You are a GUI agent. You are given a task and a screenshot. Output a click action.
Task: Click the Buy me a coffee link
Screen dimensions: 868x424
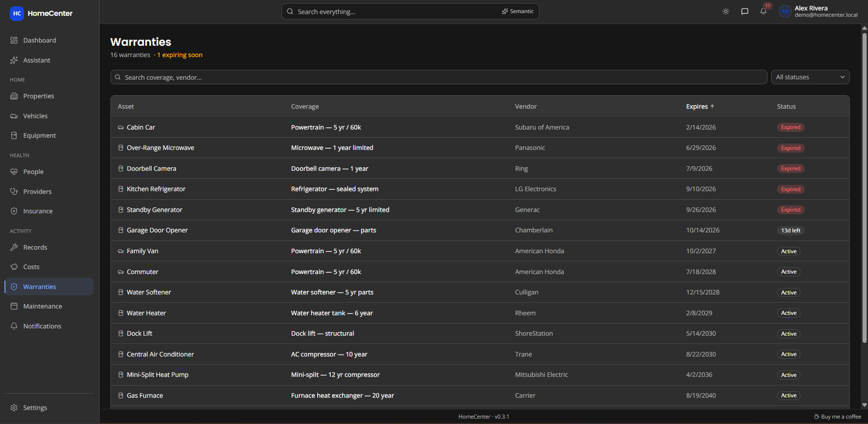click(838, 417)
